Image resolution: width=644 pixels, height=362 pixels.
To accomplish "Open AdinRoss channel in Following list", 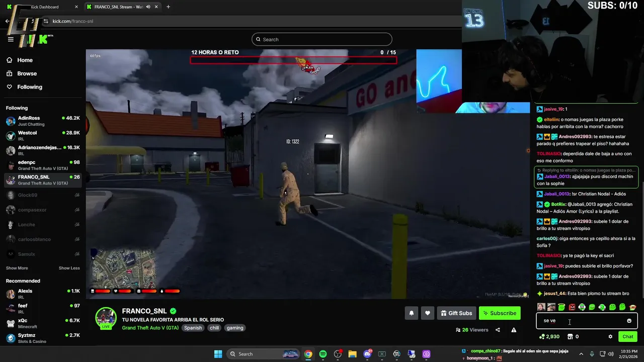I will tap(43, 121).
